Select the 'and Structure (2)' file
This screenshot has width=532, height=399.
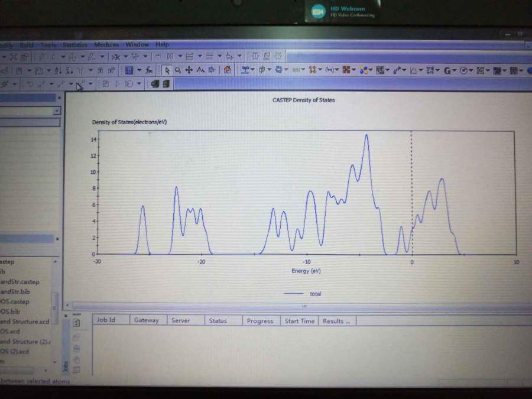(25, 342)
